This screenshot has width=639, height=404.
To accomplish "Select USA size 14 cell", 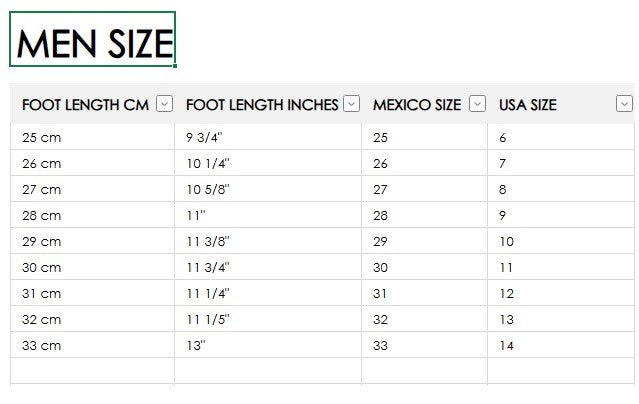I will tap(560, 345).
